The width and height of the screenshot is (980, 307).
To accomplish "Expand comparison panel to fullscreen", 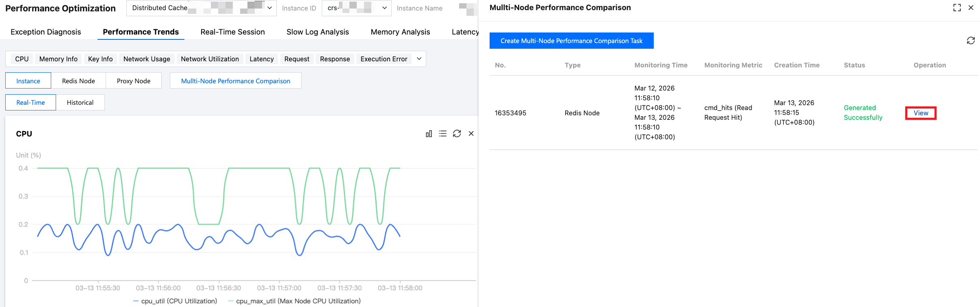I will (957, 8).
